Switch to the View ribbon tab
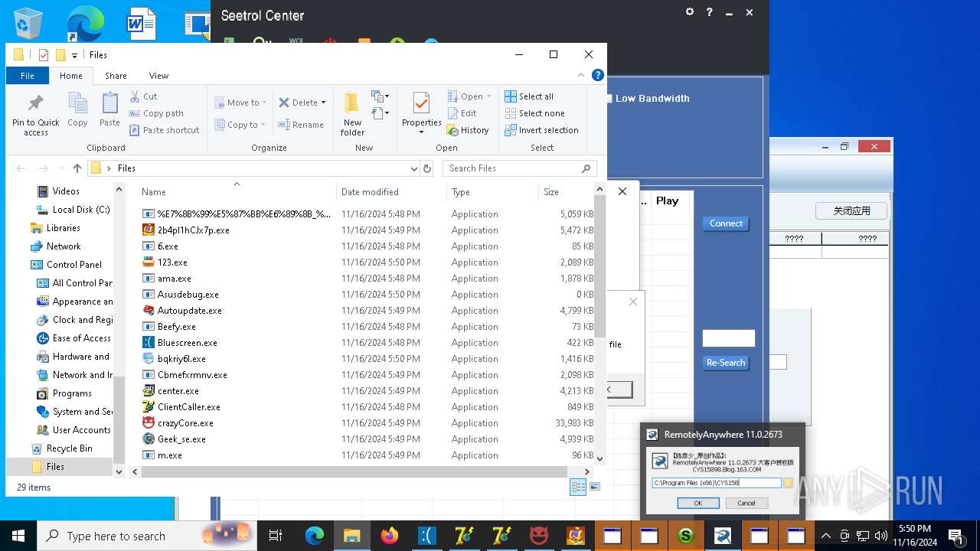This screenshot has height=551, width=980. coord(158,76)
